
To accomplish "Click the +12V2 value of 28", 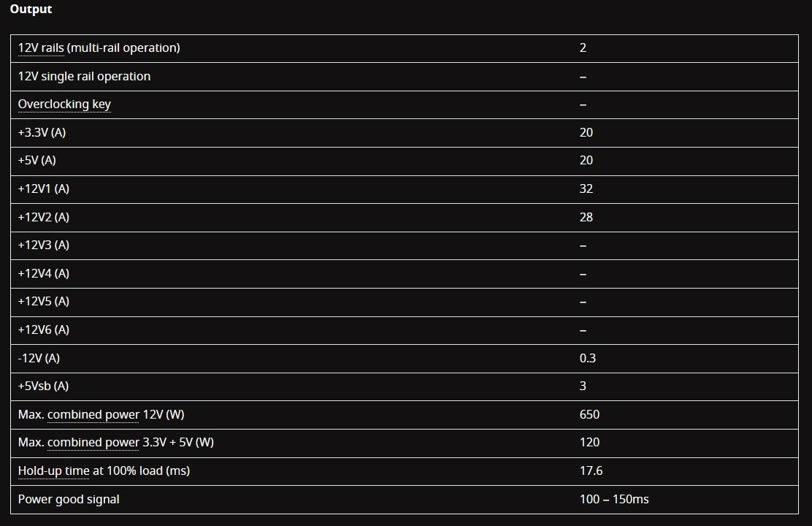I will click(586, 217).
